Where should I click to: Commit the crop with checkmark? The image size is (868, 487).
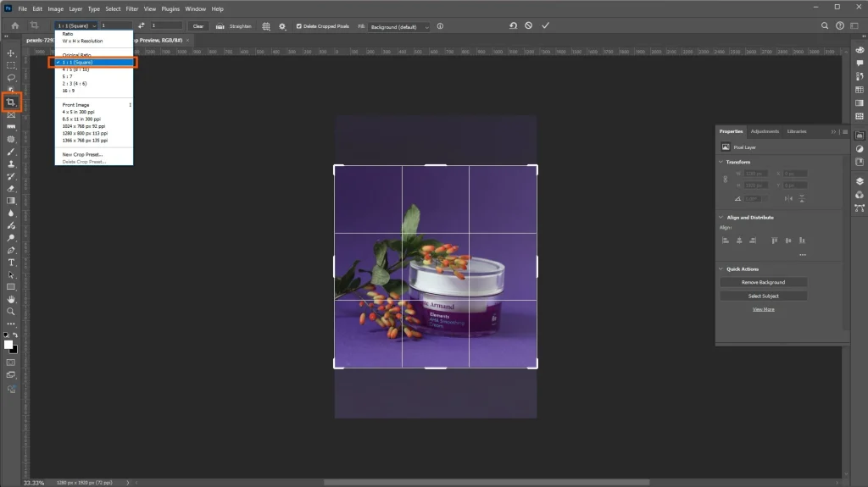pyautogui.click(x=545, y=25)
